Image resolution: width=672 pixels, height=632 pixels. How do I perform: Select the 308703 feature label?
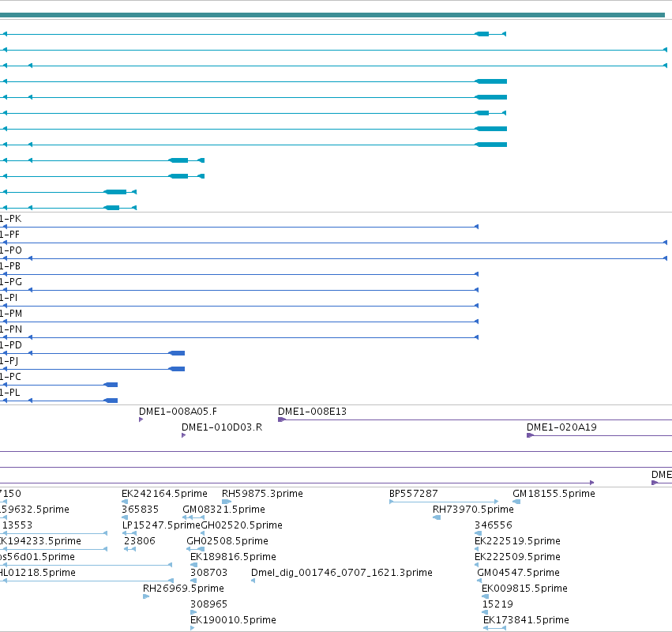[208, 573]
